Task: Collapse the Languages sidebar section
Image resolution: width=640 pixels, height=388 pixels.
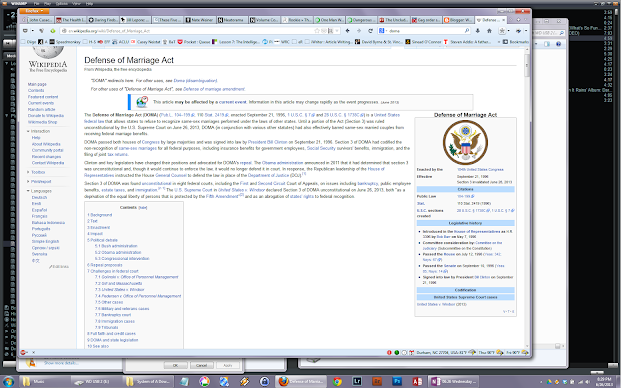Action: (40, 191)
